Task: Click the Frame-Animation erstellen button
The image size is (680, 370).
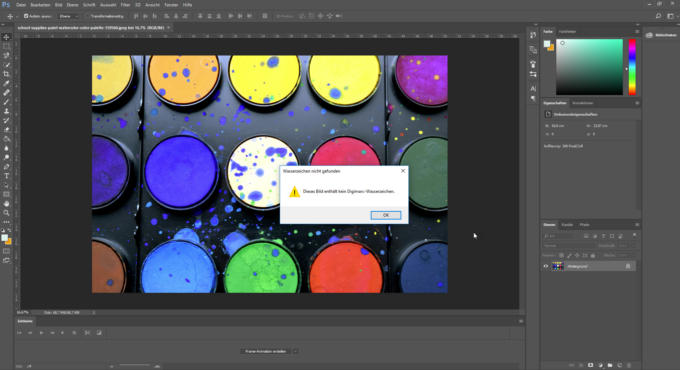Action: click(x=265, y=351)
